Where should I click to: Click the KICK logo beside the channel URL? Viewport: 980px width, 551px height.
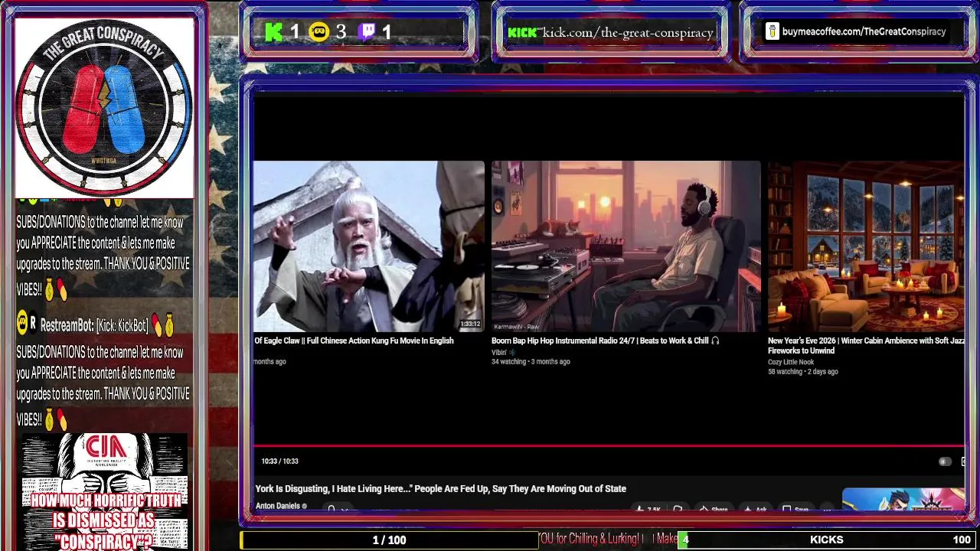(x=522, y=32)
